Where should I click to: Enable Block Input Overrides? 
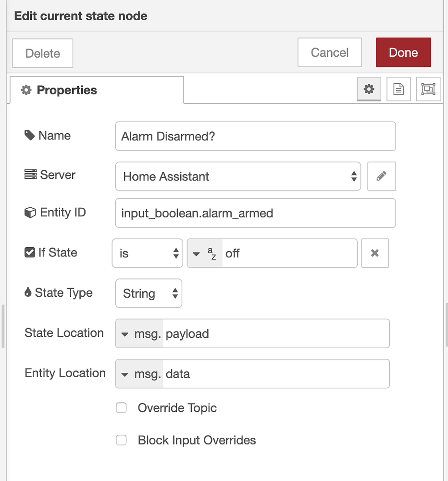tap(121, 440)
